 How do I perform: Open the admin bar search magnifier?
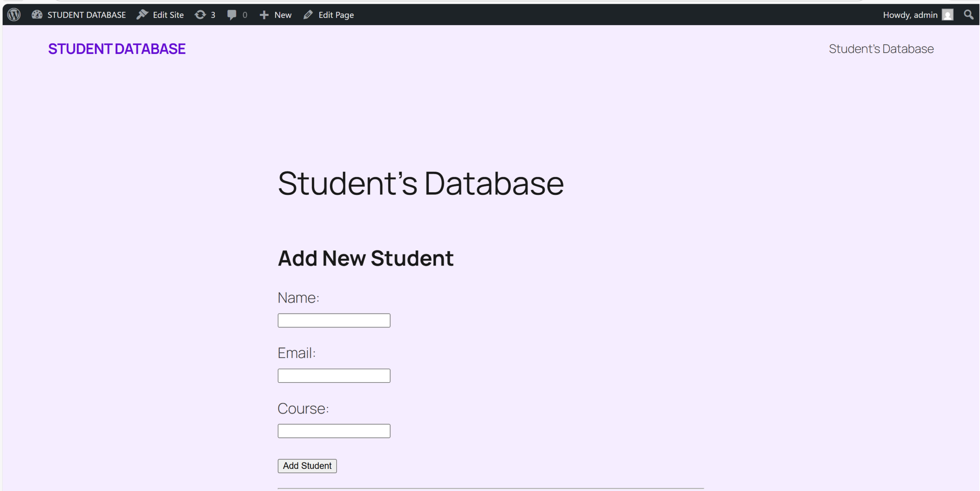[968, 15]
